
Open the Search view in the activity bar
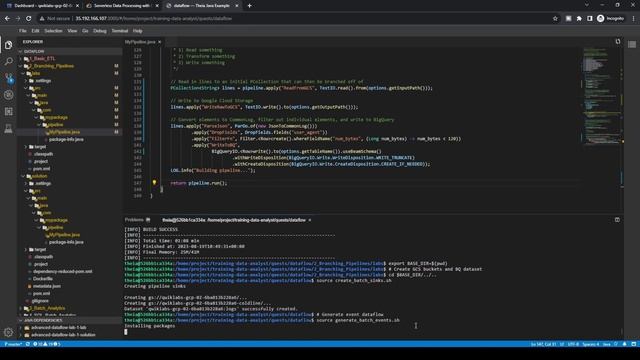[9, 62]
